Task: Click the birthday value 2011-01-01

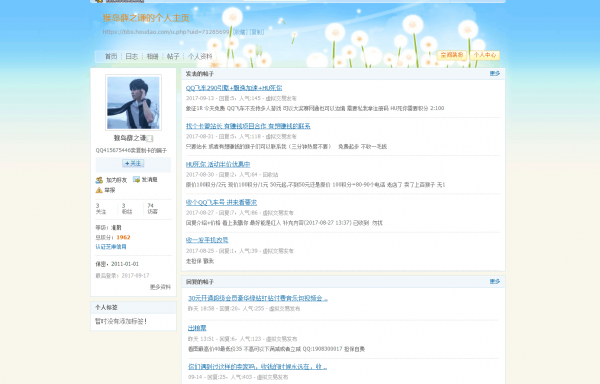Action: click(x=125, y=264)
